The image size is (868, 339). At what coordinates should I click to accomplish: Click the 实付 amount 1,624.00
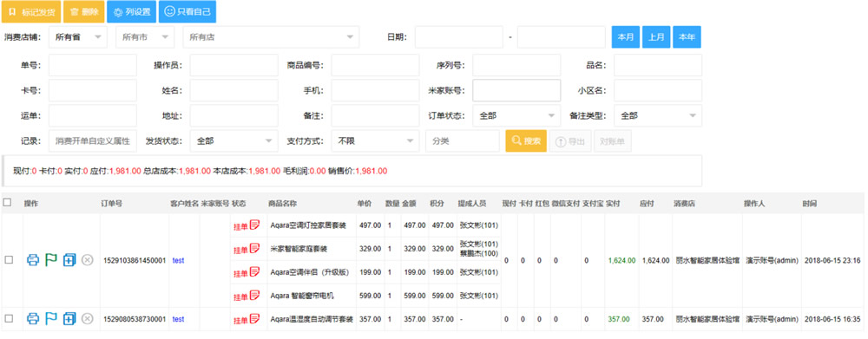(621, 260)
